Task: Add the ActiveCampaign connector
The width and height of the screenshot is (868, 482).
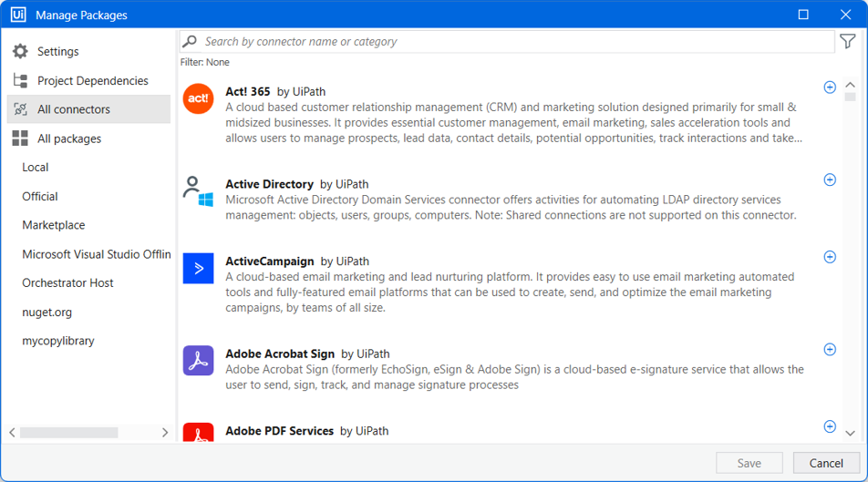Action: point(830,257)
